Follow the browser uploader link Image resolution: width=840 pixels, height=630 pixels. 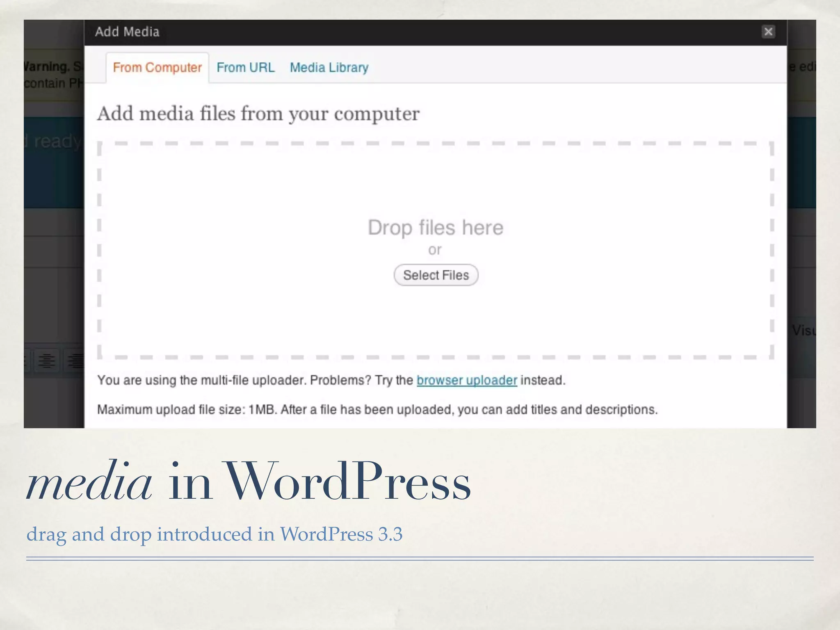pyautogui.click(x=467, y=380)
